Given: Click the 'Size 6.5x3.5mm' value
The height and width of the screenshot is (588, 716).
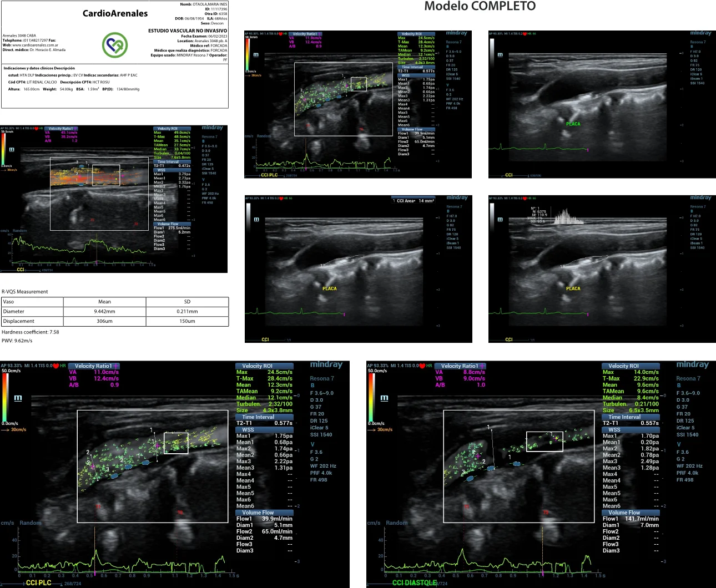Looking at the screenshot, I should (631, 410).
